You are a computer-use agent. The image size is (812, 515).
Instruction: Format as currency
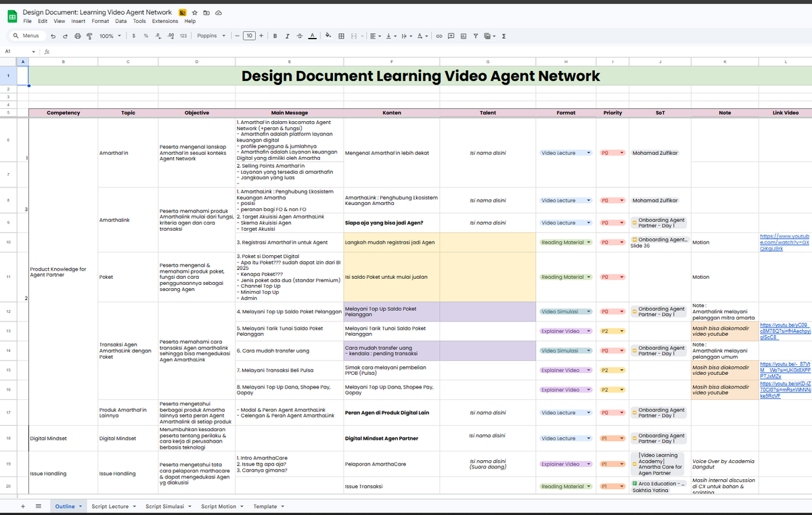click(134, 36)
